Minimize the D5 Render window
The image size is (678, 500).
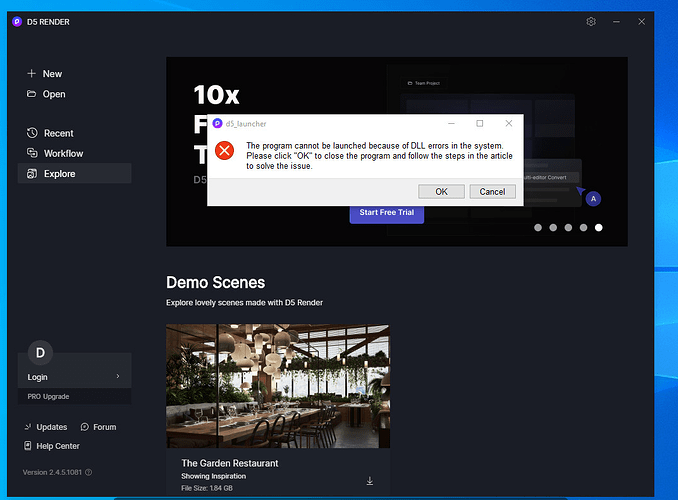616,22
